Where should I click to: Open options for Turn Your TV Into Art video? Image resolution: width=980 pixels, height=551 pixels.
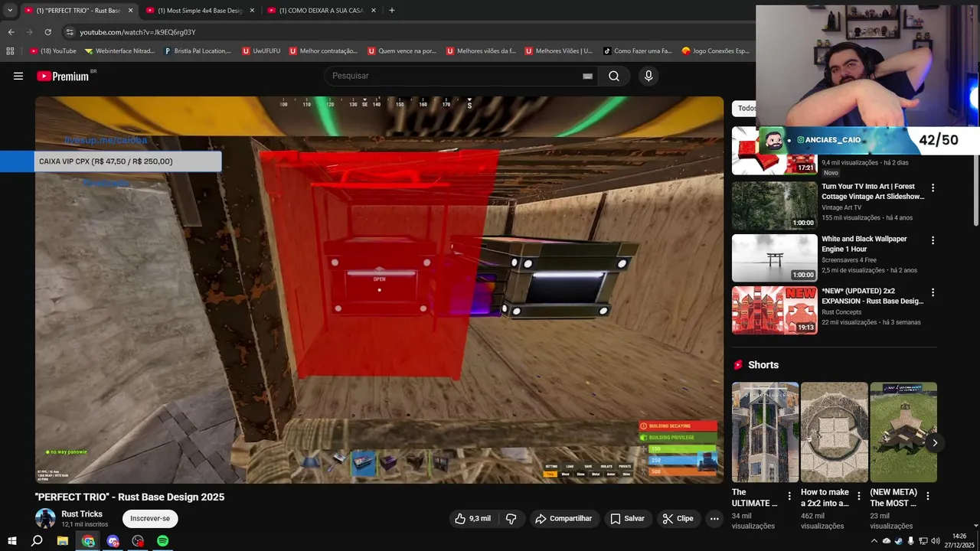(933, 187)
